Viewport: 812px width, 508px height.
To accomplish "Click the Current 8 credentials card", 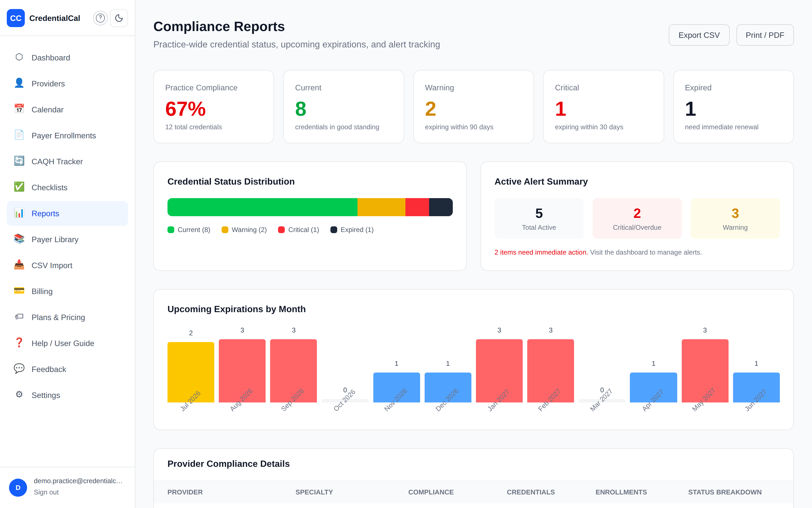I will 344,107.
